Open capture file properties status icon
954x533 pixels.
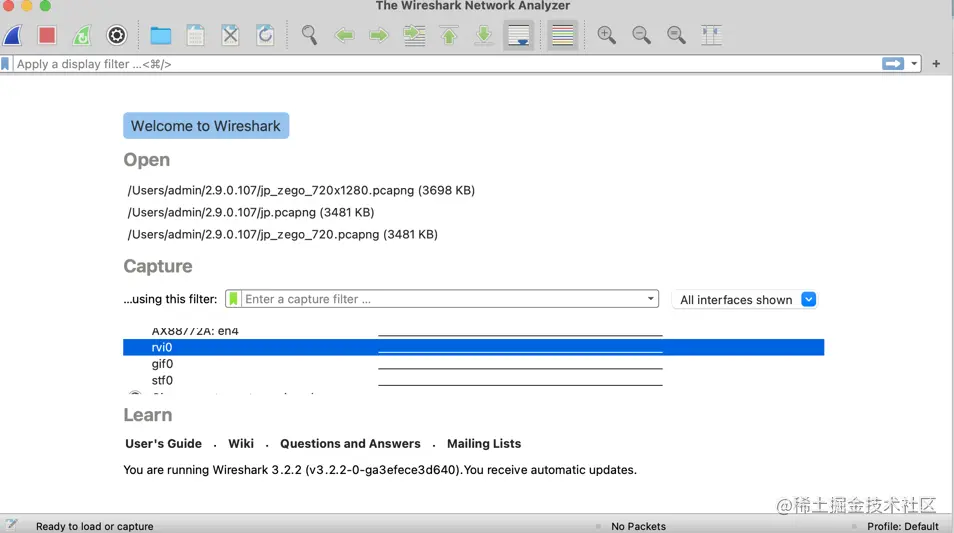pos(12,524)
